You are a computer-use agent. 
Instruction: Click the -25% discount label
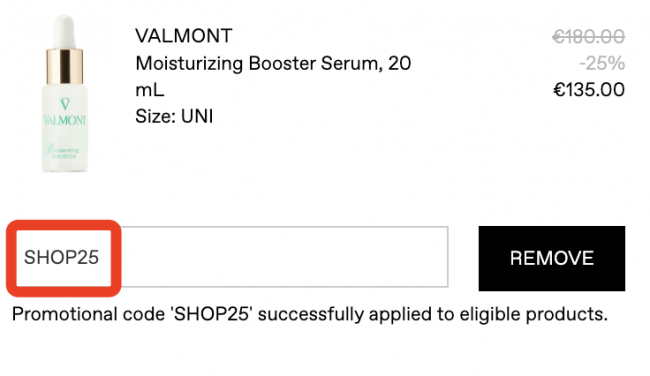(602, 63)
